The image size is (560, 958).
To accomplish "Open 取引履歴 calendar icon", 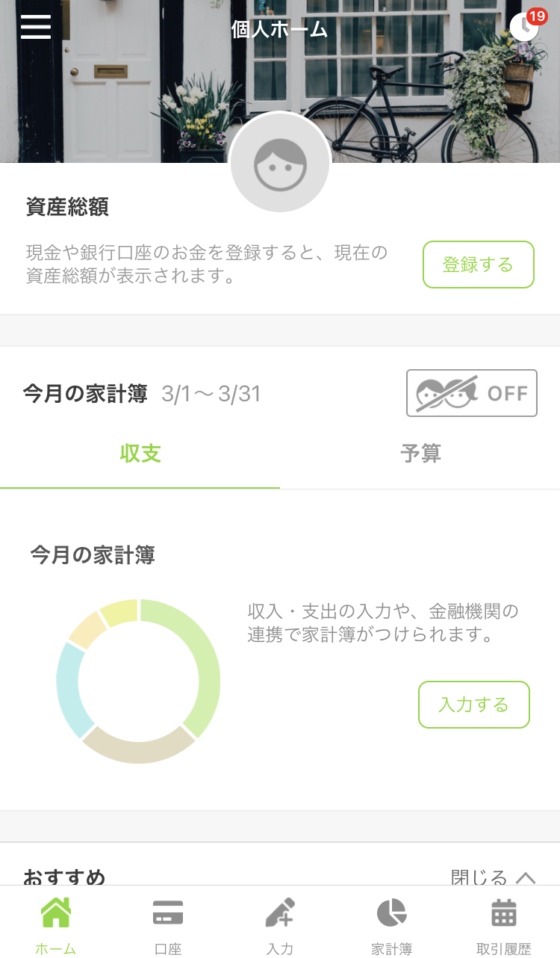I will click(x=504, y=912).
